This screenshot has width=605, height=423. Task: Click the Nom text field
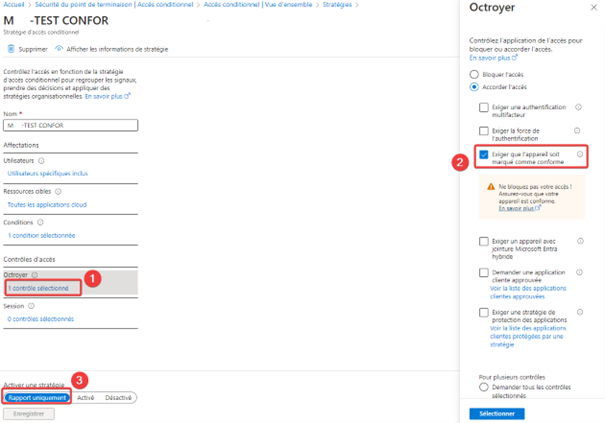70,126
